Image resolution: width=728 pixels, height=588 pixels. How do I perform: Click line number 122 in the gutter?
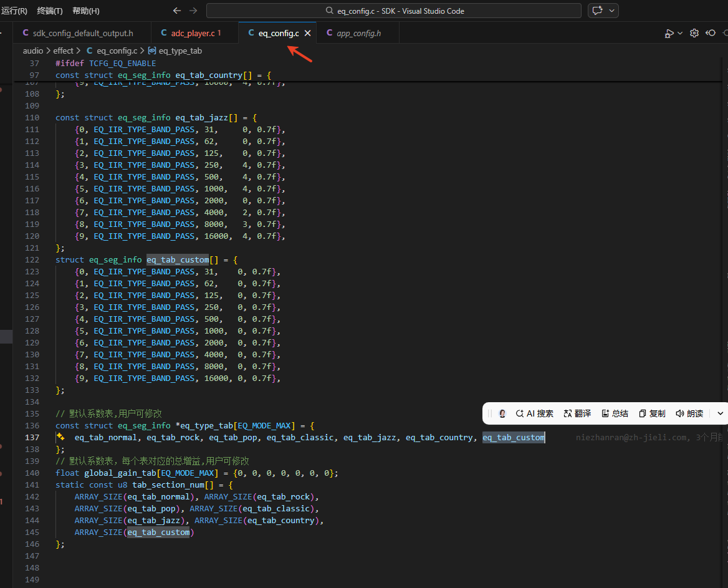(32, 259)
